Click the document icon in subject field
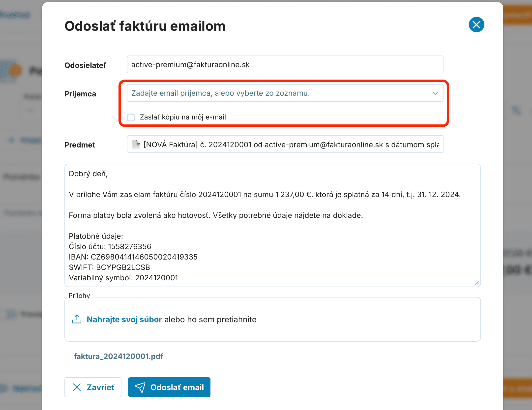 tap(136, 145)
